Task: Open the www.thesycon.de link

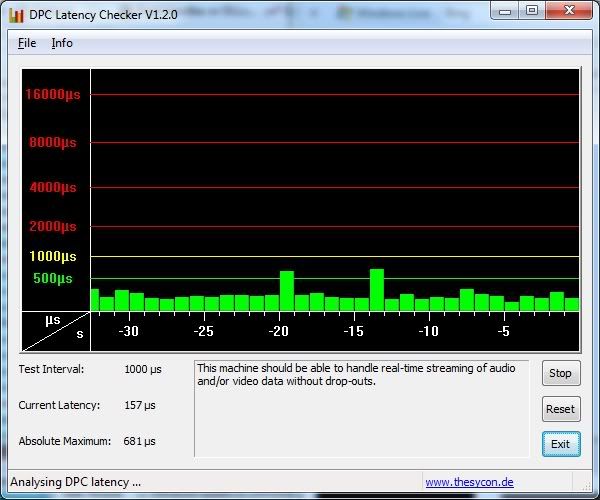Action: pyautogui.click(x=469, y=482)
